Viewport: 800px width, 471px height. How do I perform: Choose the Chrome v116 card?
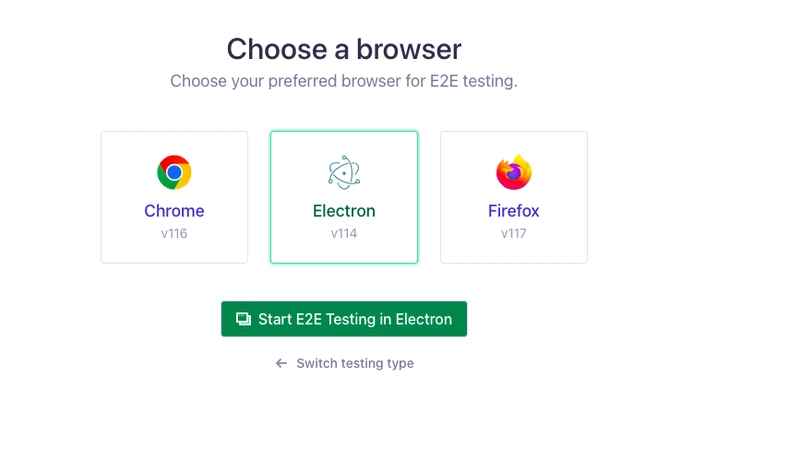tap(174, 197)
